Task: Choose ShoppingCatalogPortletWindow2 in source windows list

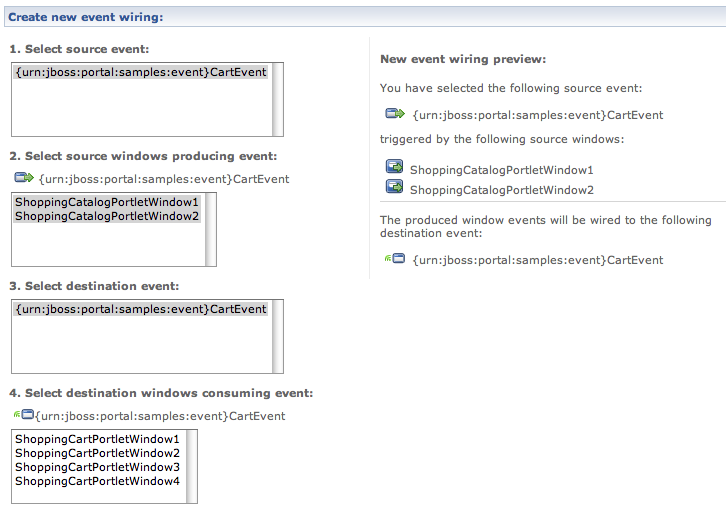Action: [107, 216]
